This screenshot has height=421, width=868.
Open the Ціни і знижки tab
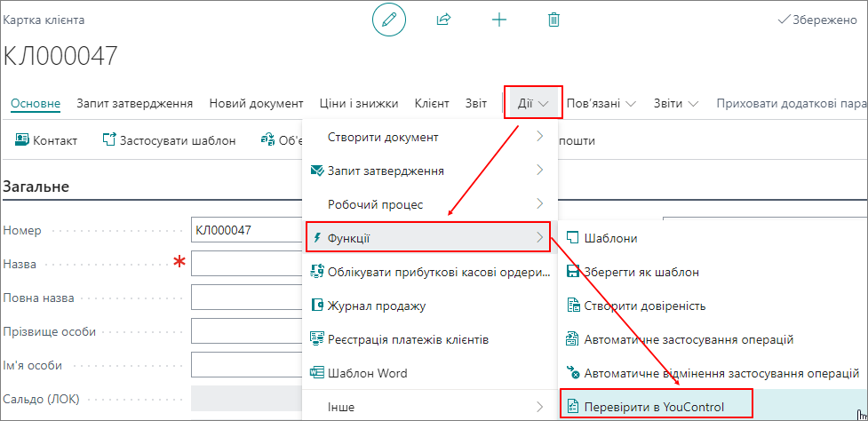click(359, 103)
